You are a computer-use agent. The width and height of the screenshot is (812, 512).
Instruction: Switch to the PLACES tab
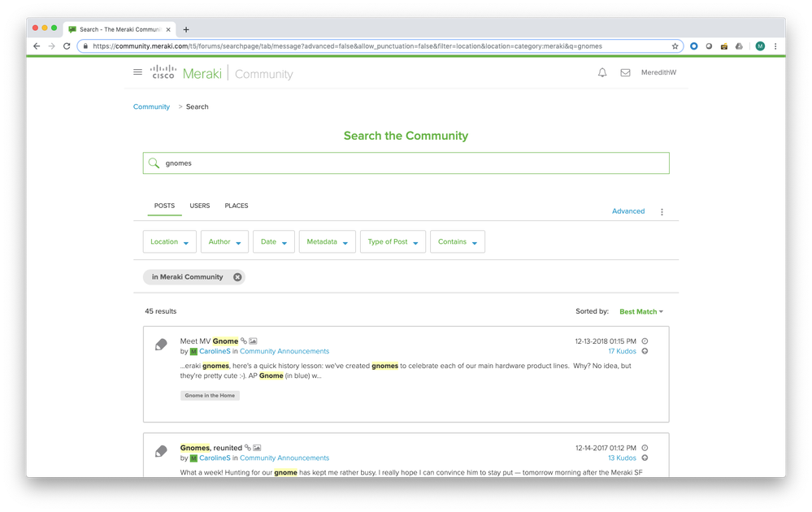tap(237, 206)
